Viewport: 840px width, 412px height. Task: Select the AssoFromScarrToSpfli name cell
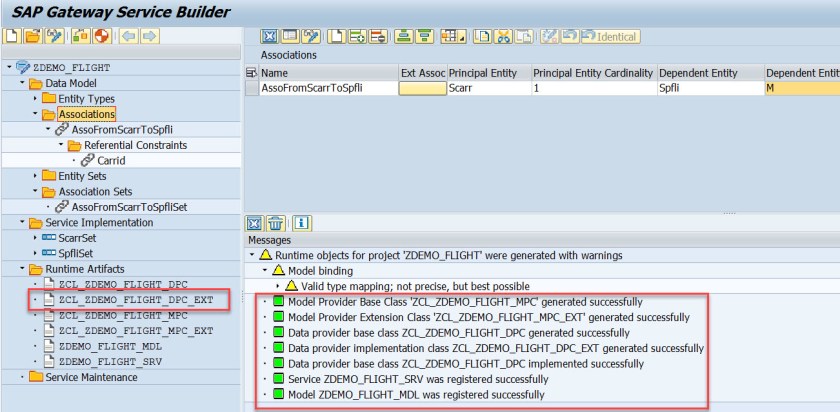coord(328,88)
